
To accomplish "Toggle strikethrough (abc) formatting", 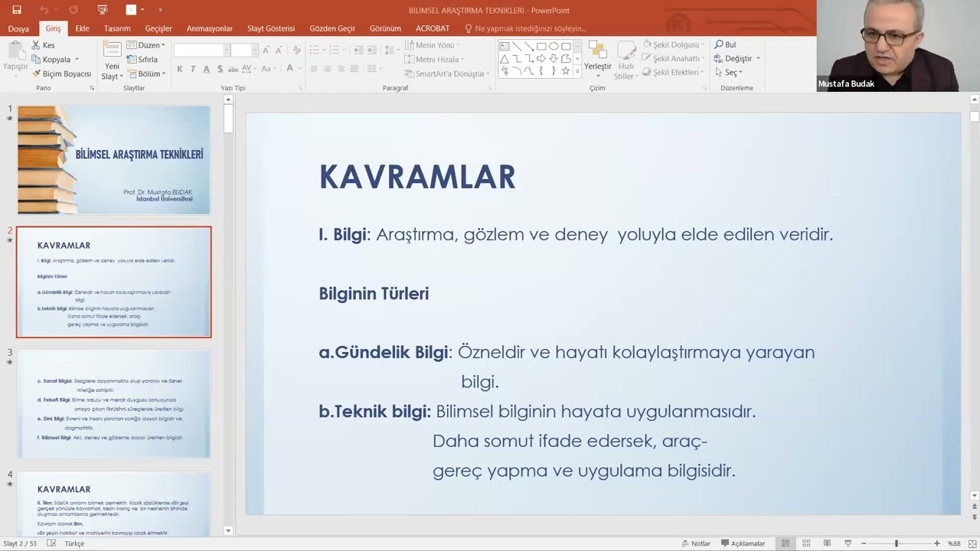I will (233, 69).
